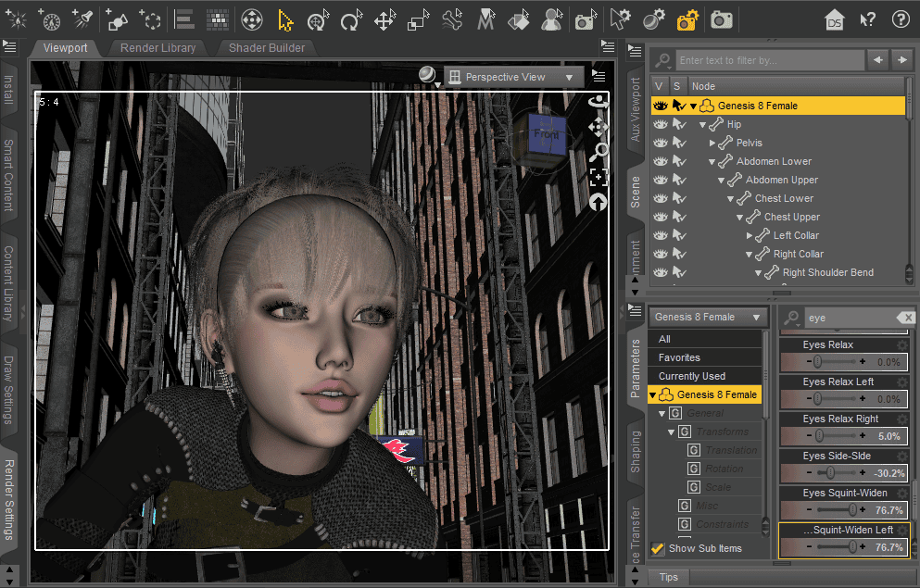This screenshot has height=588, width=920.
Task: Activate the Universal Rotate tool
Action: coord(318,19)
